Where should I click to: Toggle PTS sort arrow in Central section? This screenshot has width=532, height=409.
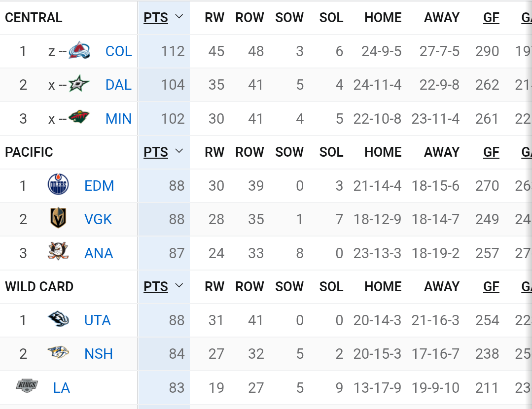click(179, 17)
